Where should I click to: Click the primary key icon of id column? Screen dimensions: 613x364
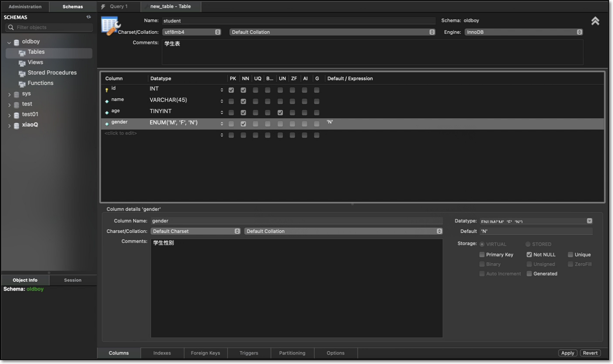pos(107,90)
